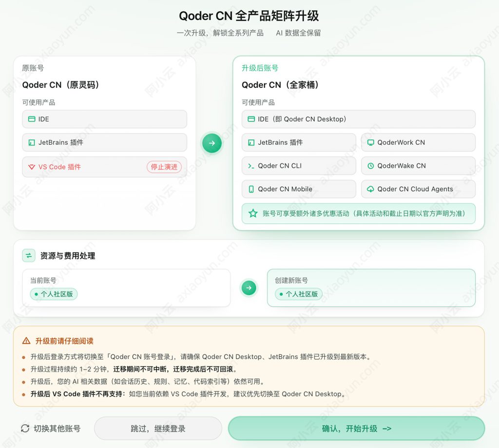Click the warning triangle icon beside 升级前请仔细阅读
This screenshot has height=448, width=499.
26,341
